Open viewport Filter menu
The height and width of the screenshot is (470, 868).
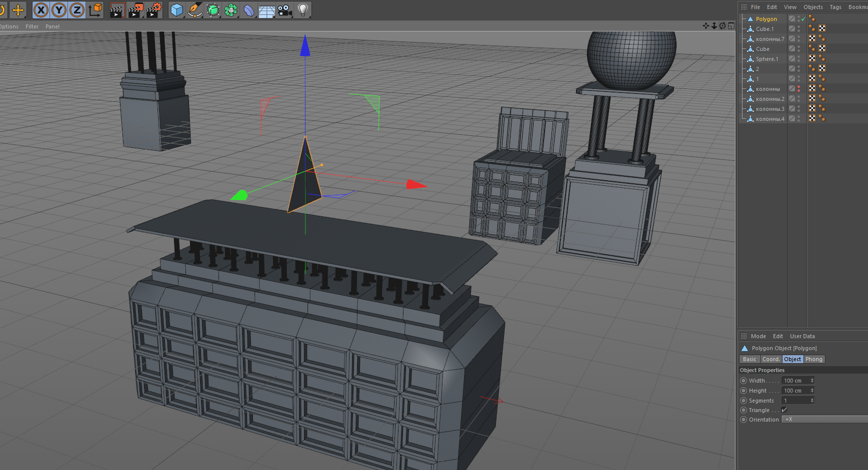[32, 26]
